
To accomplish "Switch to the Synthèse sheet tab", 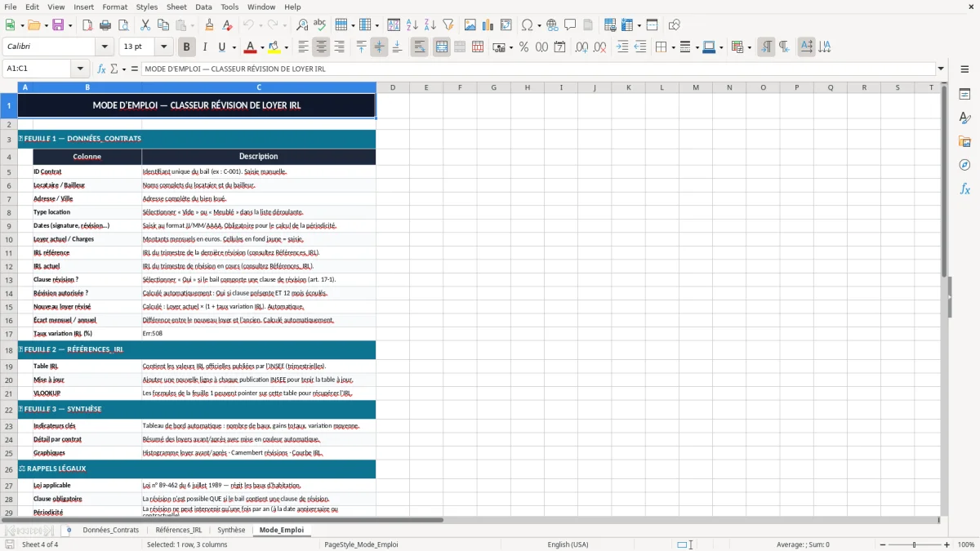I will pyautogui.click(x=231, y=530).
